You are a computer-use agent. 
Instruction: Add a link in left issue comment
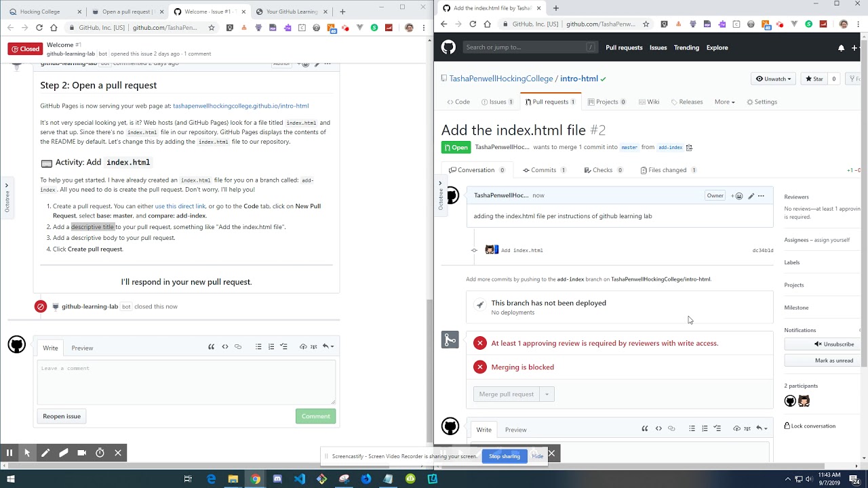(238, 347)
